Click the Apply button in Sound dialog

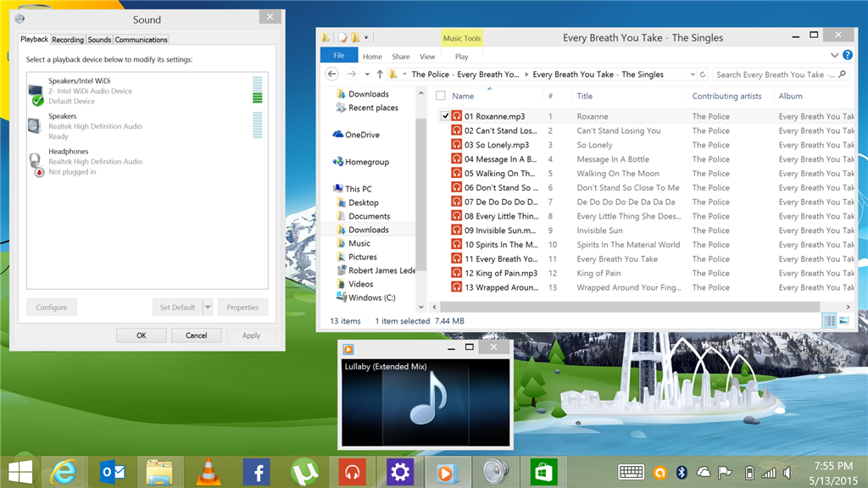click(x=251, y=335)
